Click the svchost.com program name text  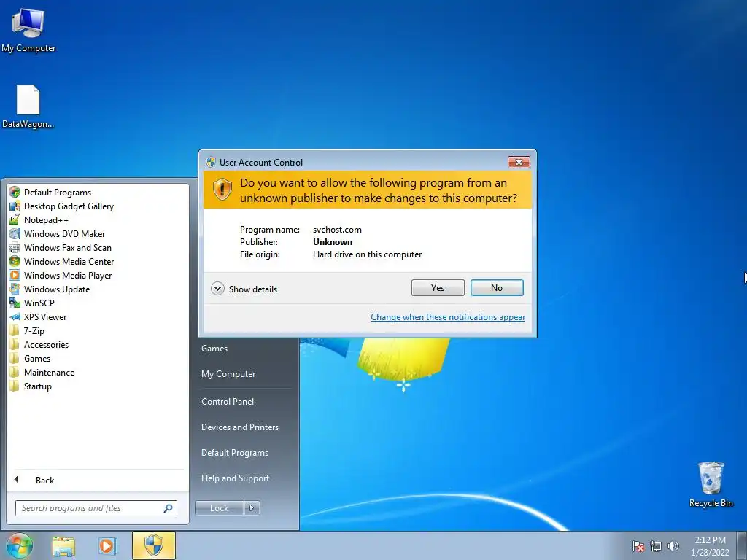pos(337,230)
